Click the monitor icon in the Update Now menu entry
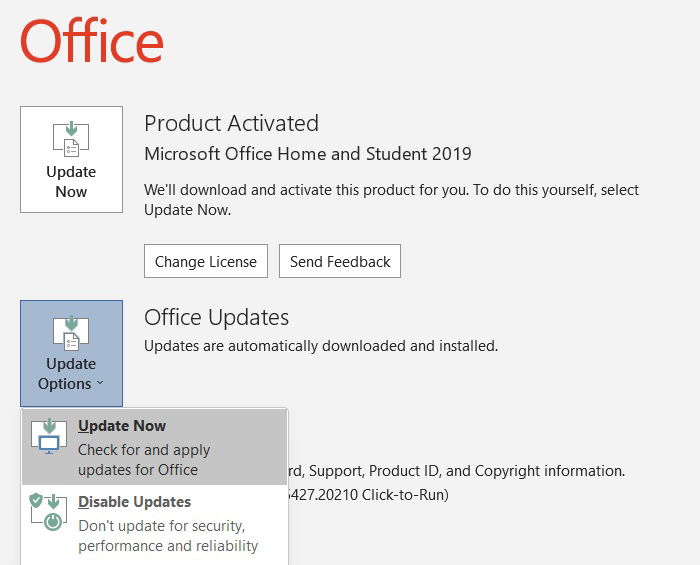 (x=49, y=436)
